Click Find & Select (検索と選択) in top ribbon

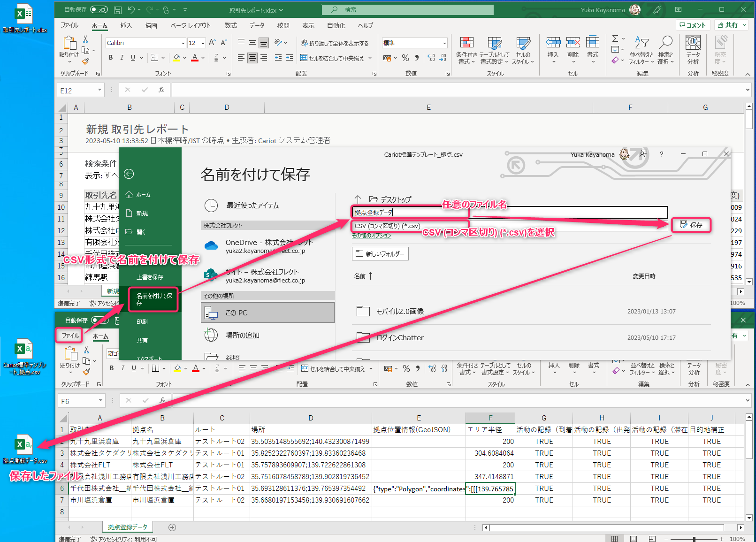[665, 51]
